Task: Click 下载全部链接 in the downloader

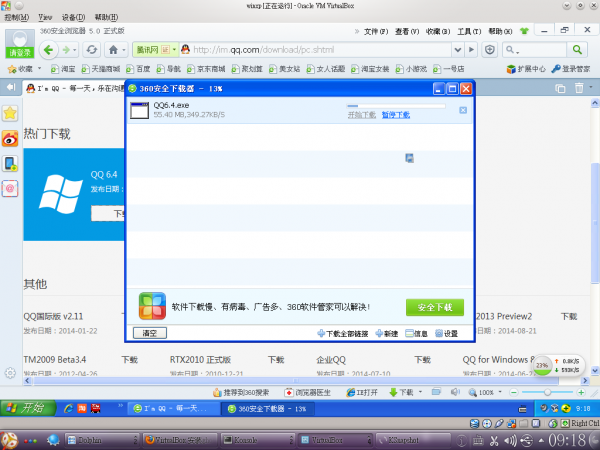Action: tap(342, 334)
